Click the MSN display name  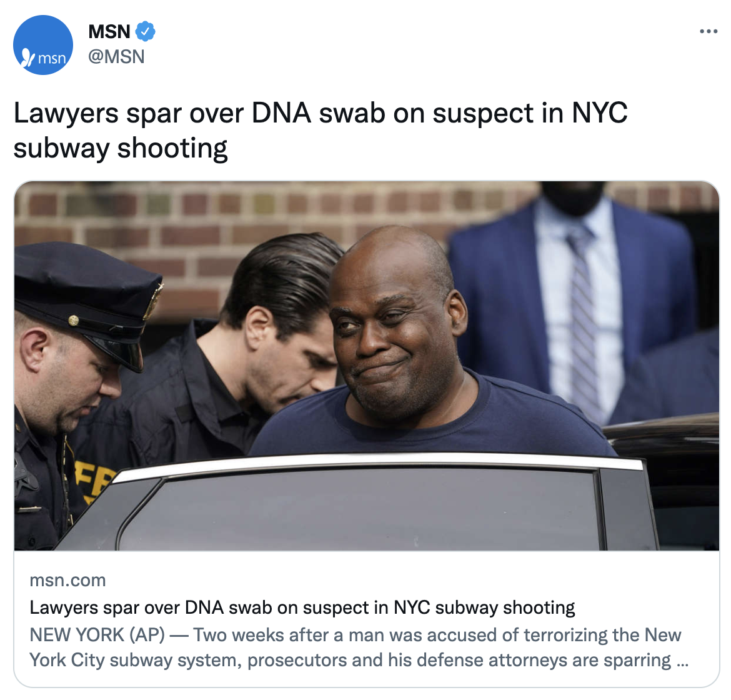pyautogui.click(x=109, y=32)
